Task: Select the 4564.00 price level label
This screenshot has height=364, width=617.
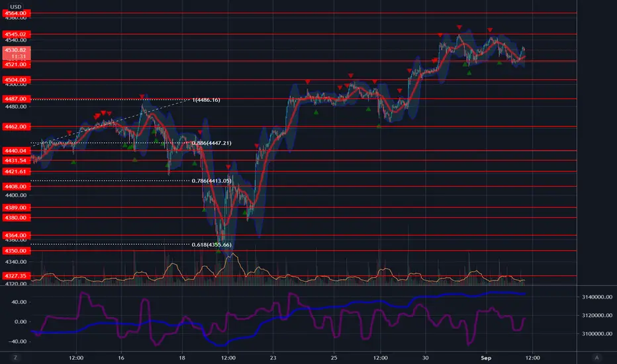Action: pos(16,13)
